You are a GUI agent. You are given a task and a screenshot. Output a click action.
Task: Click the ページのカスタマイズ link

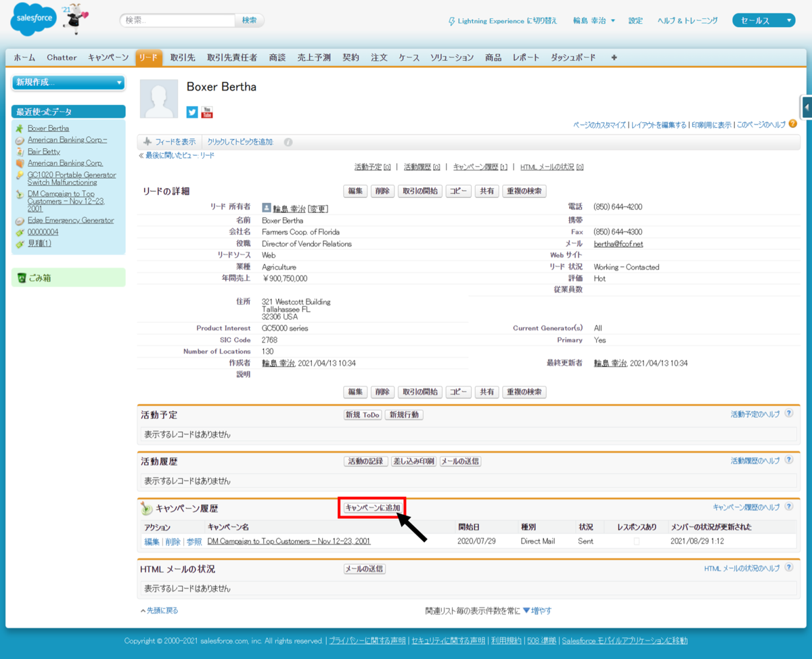pyautogui.click(x=600, y=125)
